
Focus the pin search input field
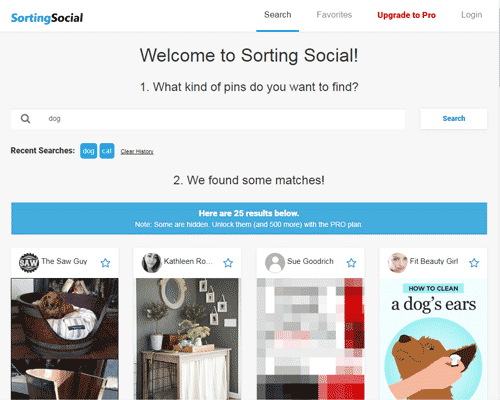click(208, 119)
